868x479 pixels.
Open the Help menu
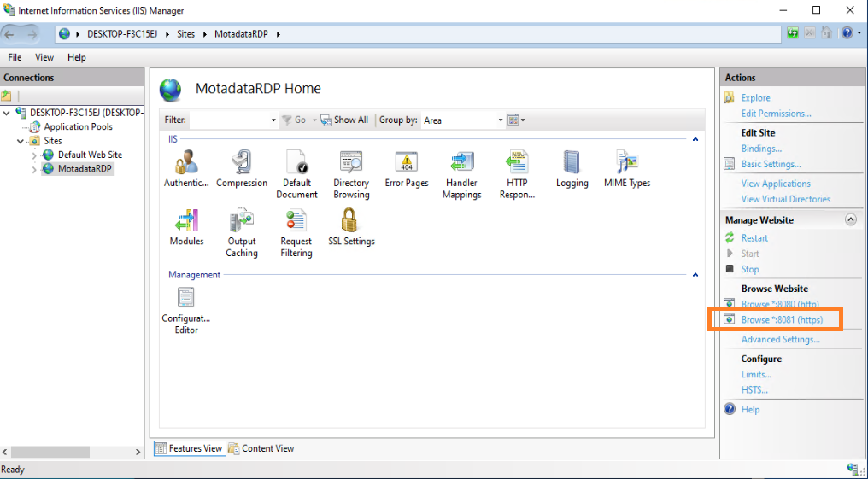(77, 57)
